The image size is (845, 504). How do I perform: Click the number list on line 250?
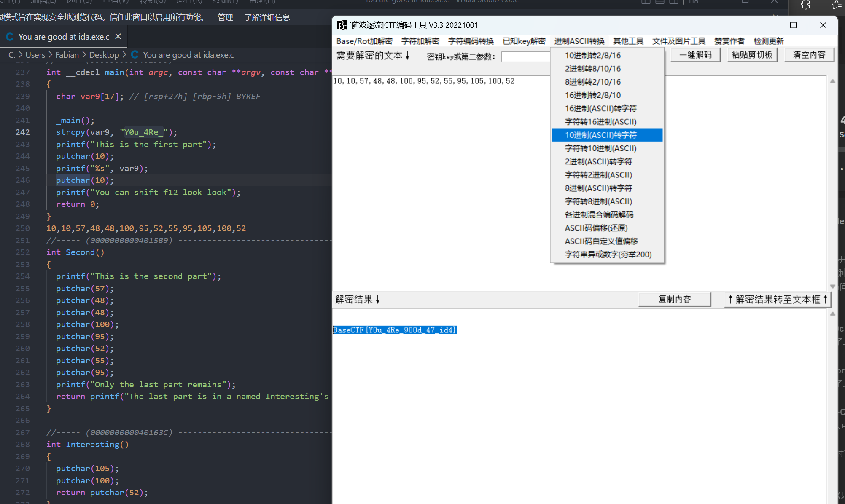point(146,228)
